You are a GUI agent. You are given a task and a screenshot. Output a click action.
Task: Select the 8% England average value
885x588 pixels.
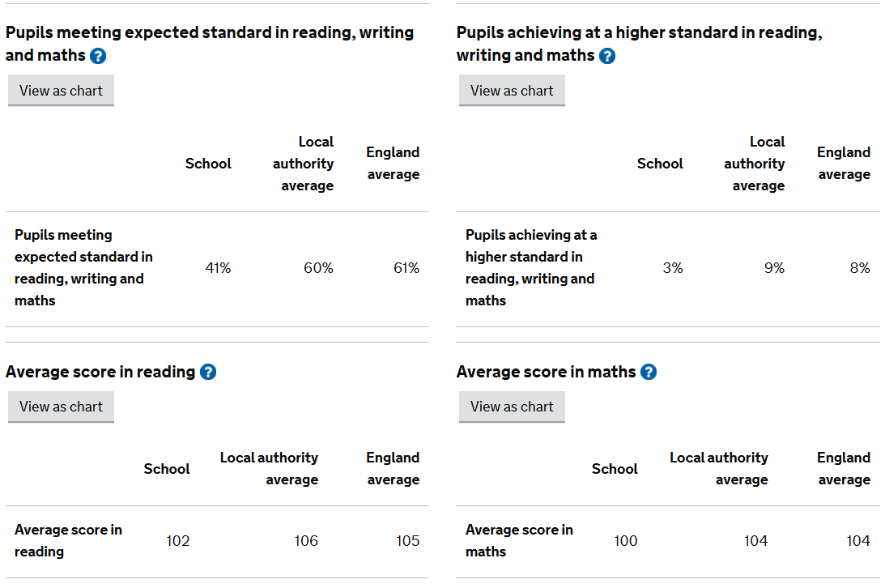(x=860, y=268)
